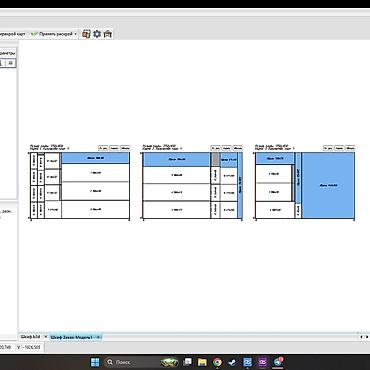Click rightmost header button above third cutting sheet
Viewport: 370px width, 370px height.
pos(350,148)
